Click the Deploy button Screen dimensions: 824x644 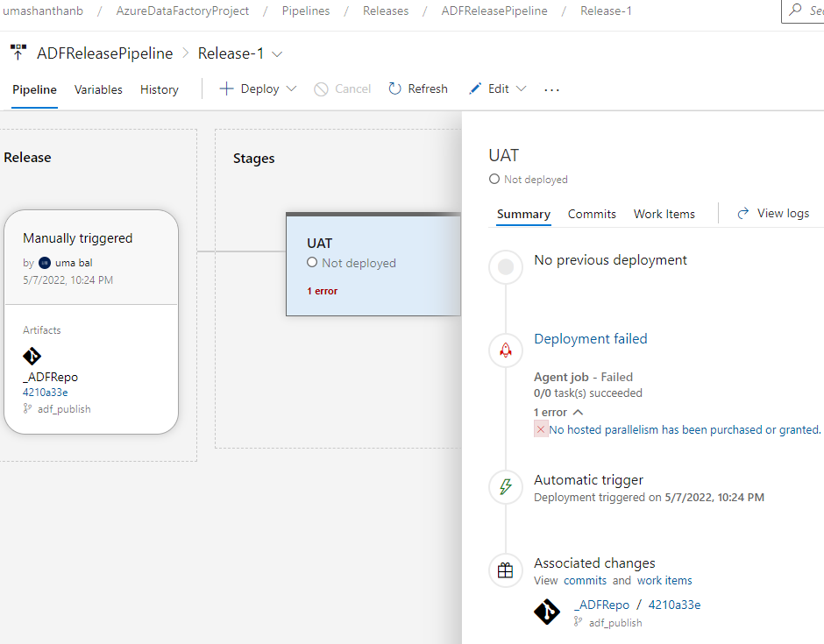point(258,88)
